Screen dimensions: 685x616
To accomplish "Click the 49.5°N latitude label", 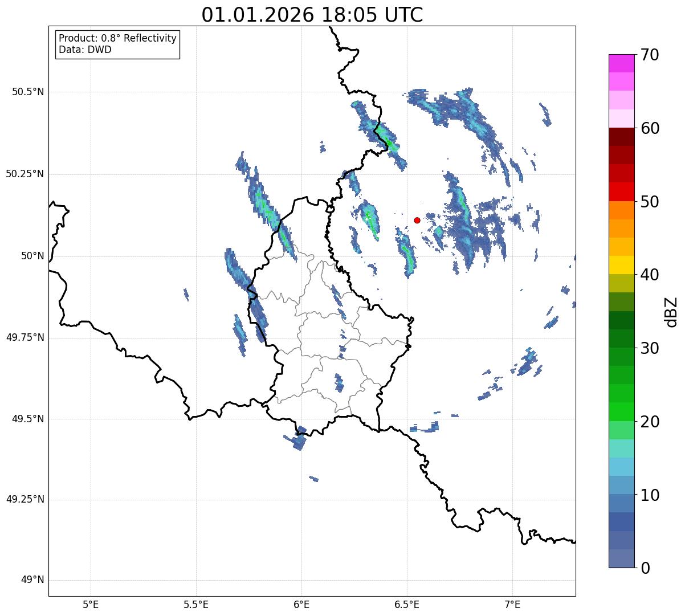I will pos(28,419).
